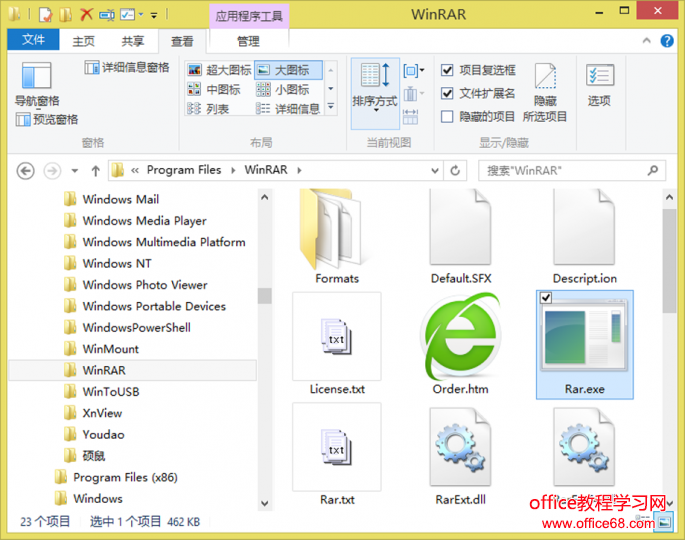This screenshot has width=685, height=540.
Task: Click the Application Tools (应用程序工具) tab header
Action: (x=249, y=16)
